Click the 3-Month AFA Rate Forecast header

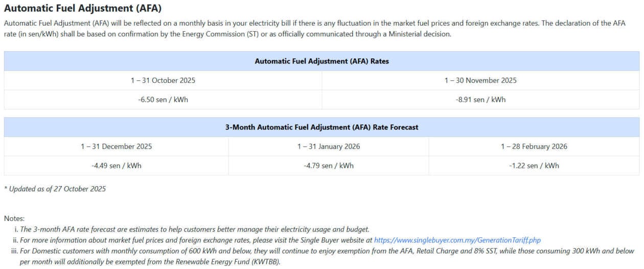pos(321,127)
